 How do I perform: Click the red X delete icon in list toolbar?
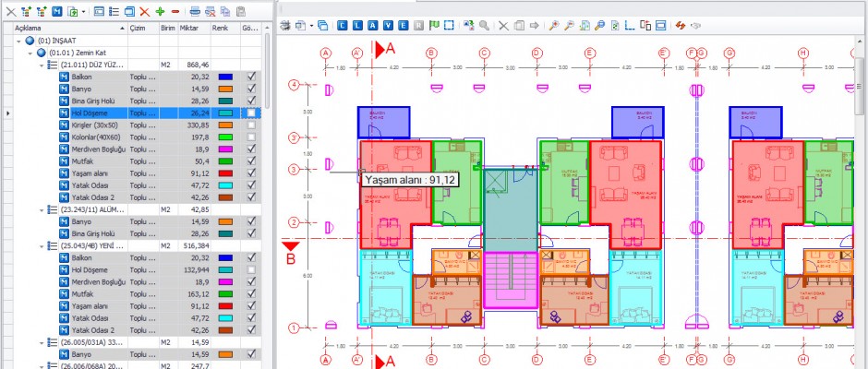point(144,11)
